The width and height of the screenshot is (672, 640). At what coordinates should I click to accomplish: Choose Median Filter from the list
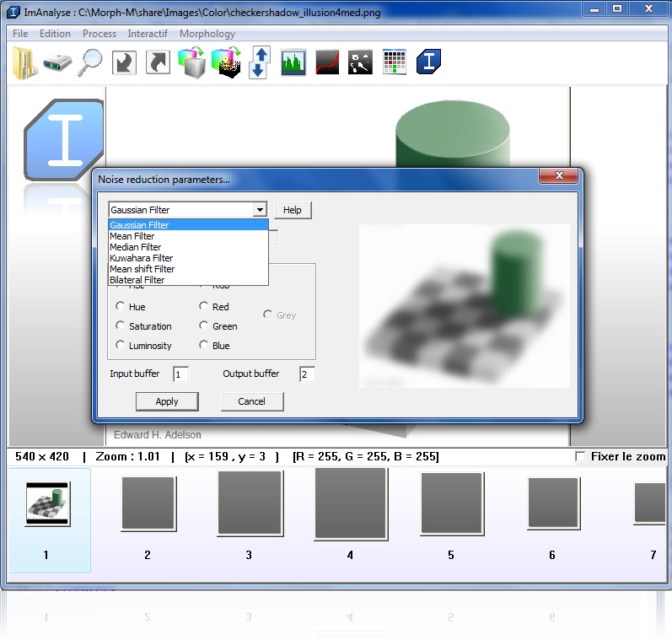coord(188,247)
